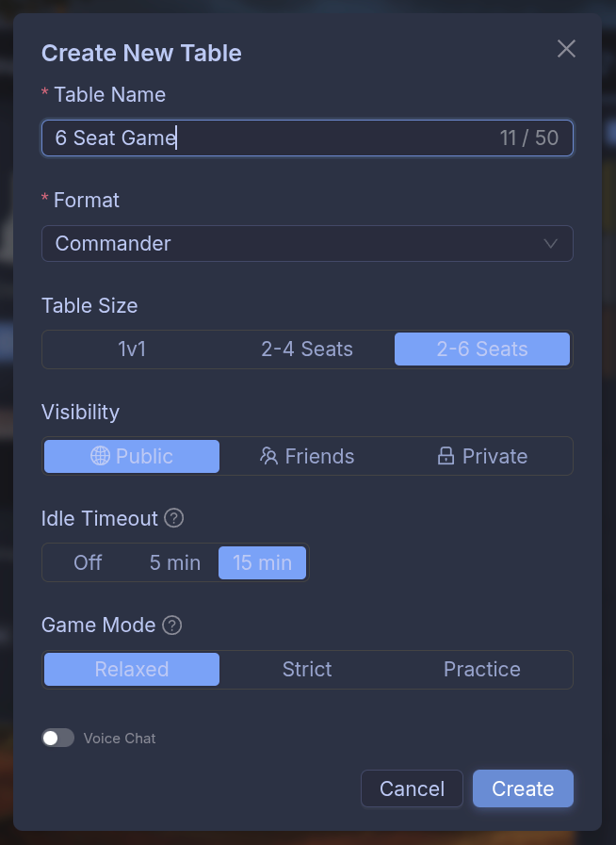The height and width of the screenshot is (845, 616).
Task: Click the Format dropdown chevron arrow
Action: tap(551, 244)
